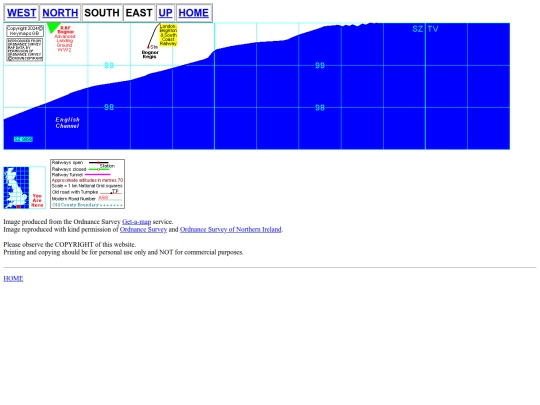Click the SOUTH navigation cell
Image resolution: width=540 pixels, height=405 pixels.
pyautogui.click(x=102, y=13)
